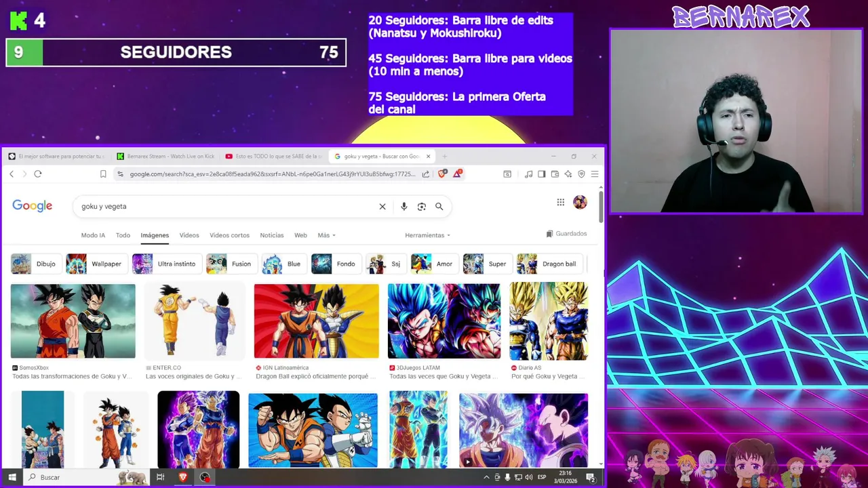Click the magnifying glass search button

[439, 207]
